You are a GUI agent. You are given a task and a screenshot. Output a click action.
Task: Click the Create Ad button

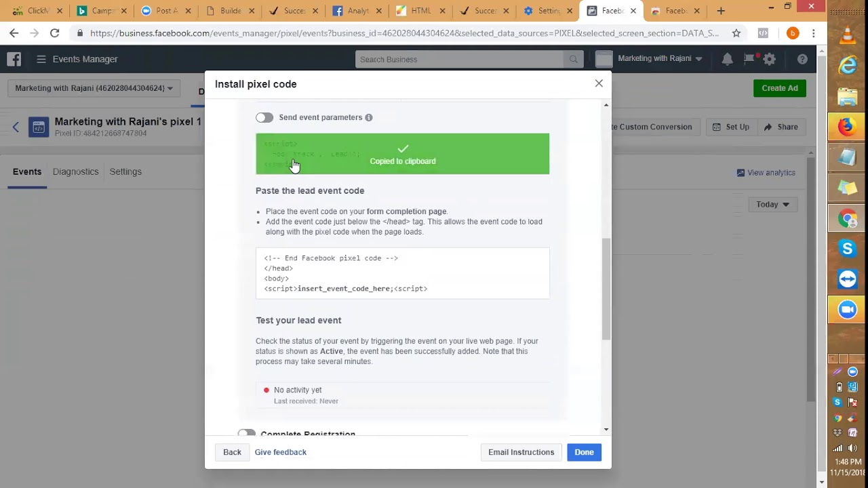(780, 88)
